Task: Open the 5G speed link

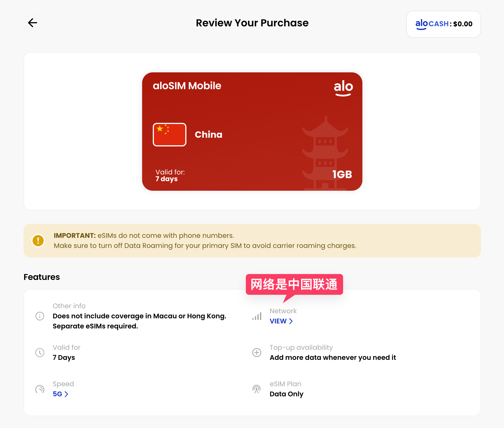Action: pos(57,394)
